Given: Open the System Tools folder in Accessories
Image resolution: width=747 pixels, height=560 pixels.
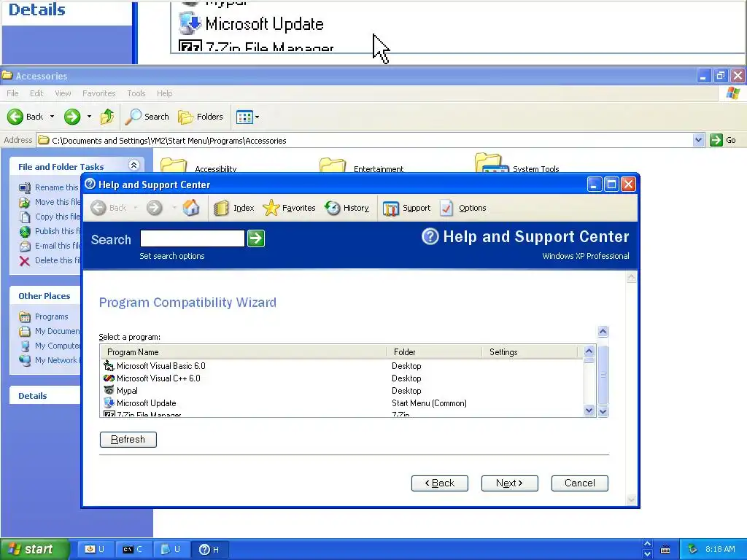Looking at the screenshot, I should click(517, 164).
